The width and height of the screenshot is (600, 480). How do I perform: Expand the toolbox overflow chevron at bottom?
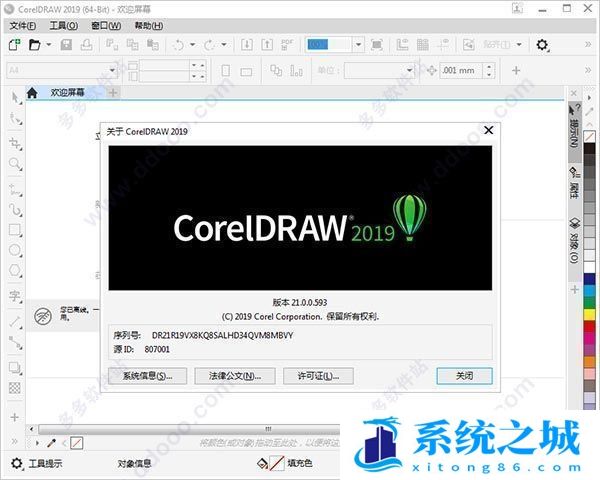click(15, 441)
